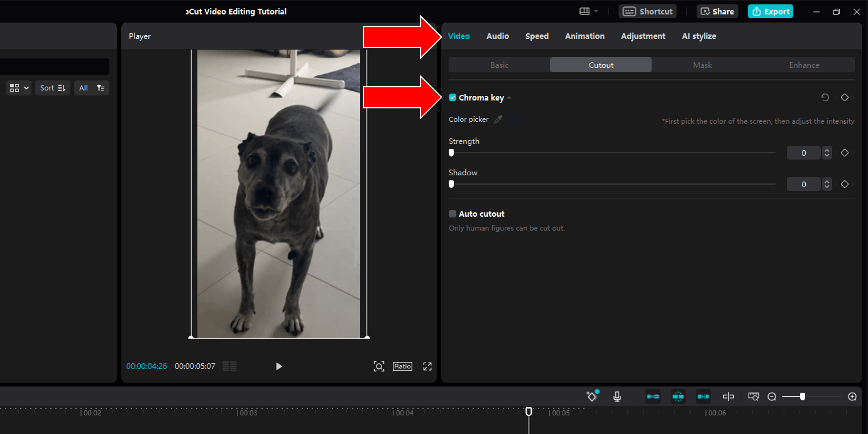Add keyframe for Shadow
The height and width of the screenshot is (434, 868).
point(844,184)
